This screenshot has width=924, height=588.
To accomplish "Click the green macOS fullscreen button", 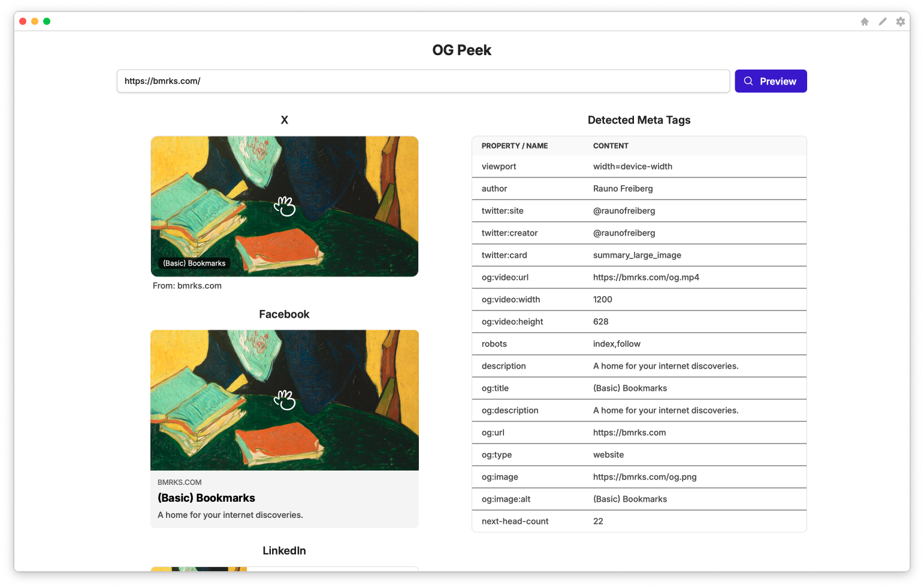I will (47, 22).
